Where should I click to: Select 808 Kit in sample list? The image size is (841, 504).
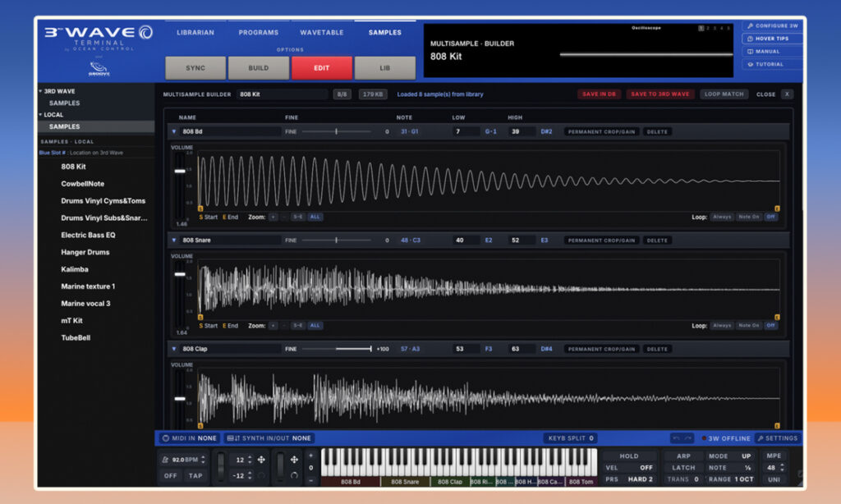click(73, 167)
